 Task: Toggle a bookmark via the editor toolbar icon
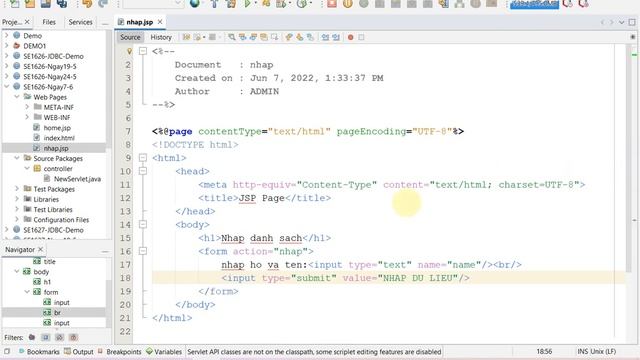point(310,37)
